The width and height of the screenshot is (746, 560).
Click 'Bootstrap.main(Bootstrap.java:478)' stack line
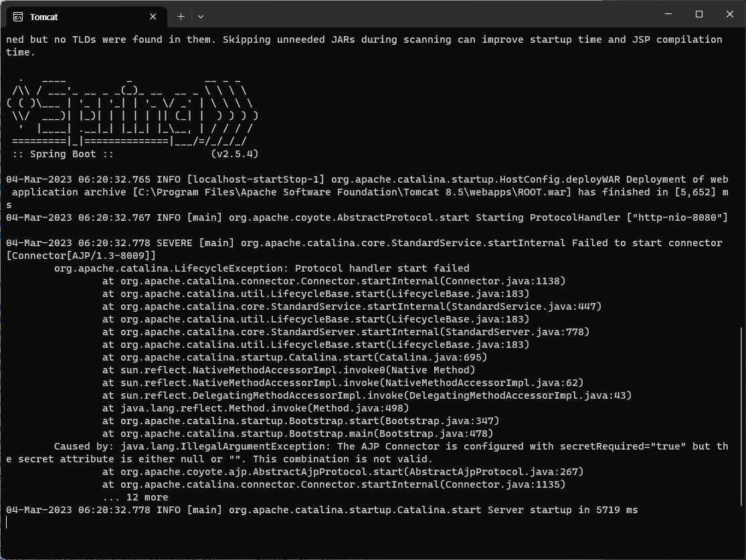coord(298,434)
